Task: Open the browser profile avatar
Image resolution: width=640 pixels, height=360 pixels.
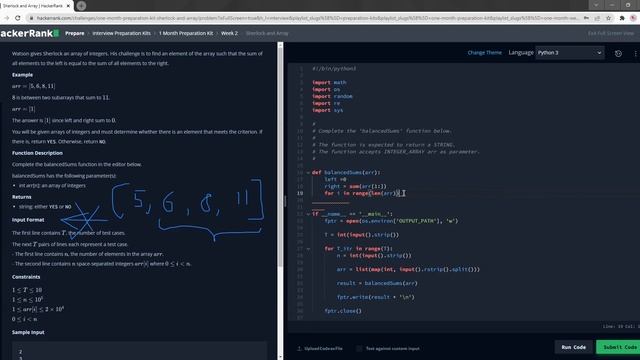Action: pyautogui.click(x=633, y=18)
